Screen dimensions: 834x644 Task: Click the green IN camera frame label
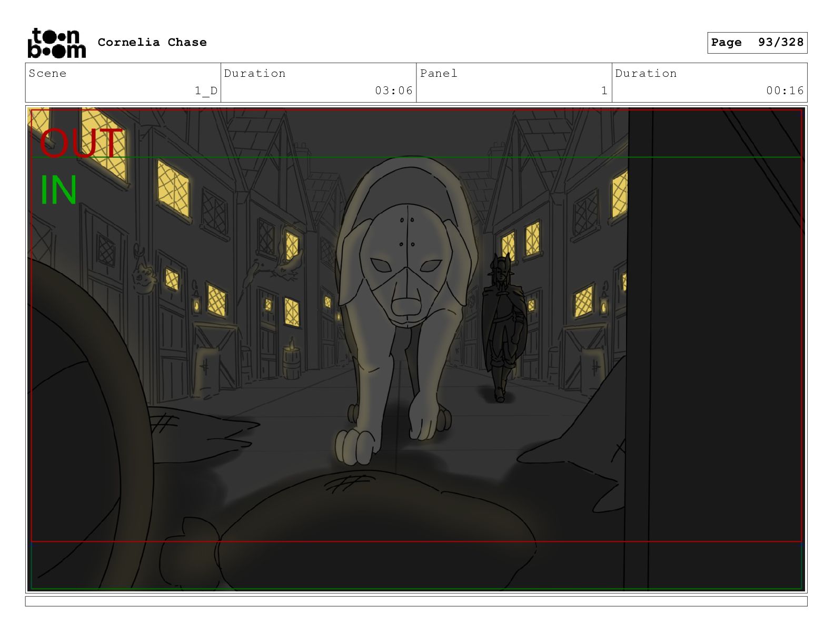pyautogui.click(x=58, y=190)
